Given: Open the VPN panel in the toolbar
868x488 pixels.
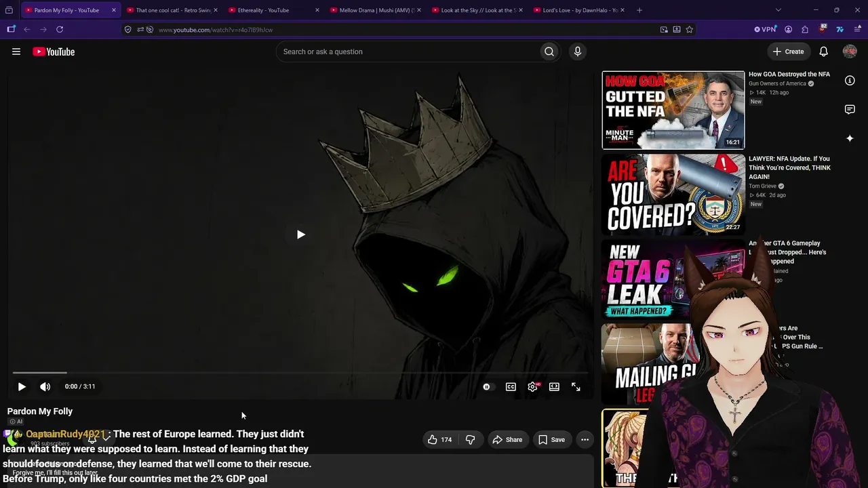Looking at the screenshot, I should [765, 30].
